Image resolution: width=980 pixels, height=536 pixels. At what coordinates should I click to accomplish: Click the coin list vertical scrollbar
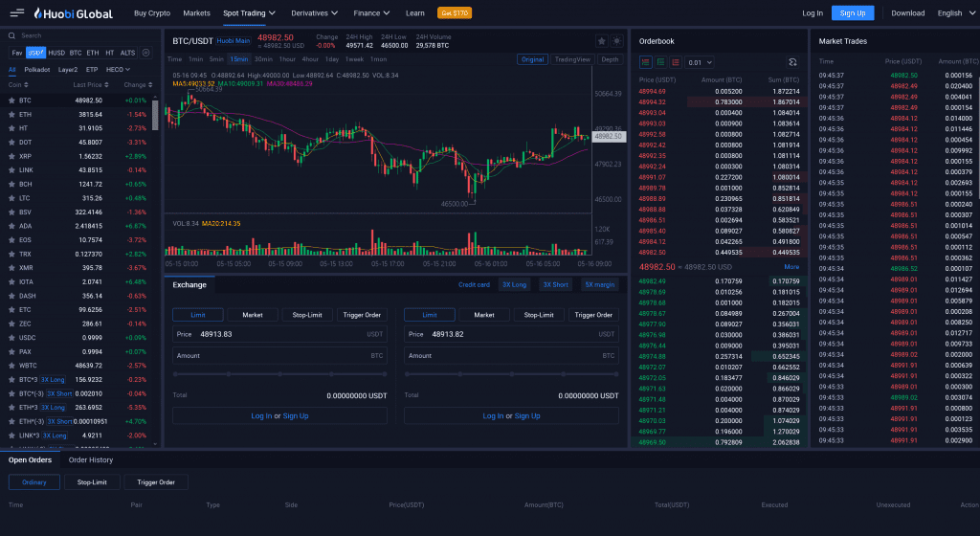(x=155, y=114)
